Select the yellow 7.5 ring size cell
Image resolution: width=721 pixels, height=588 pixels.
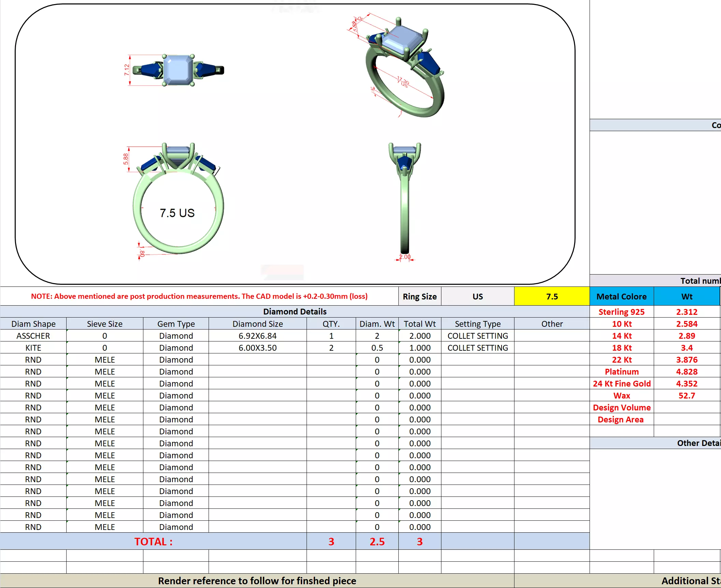pos(552,296)
